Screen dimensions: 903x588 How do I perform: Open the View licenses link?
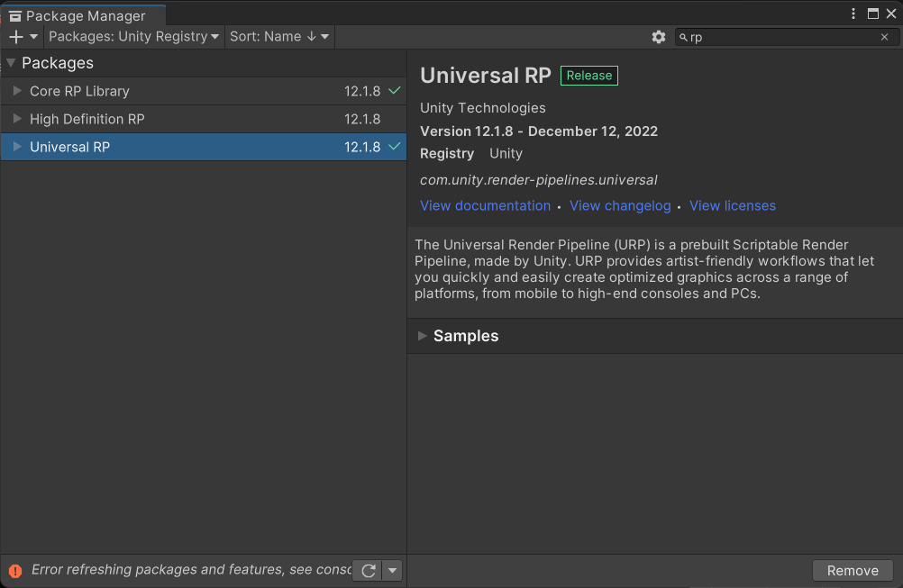(x=733, y=206)
